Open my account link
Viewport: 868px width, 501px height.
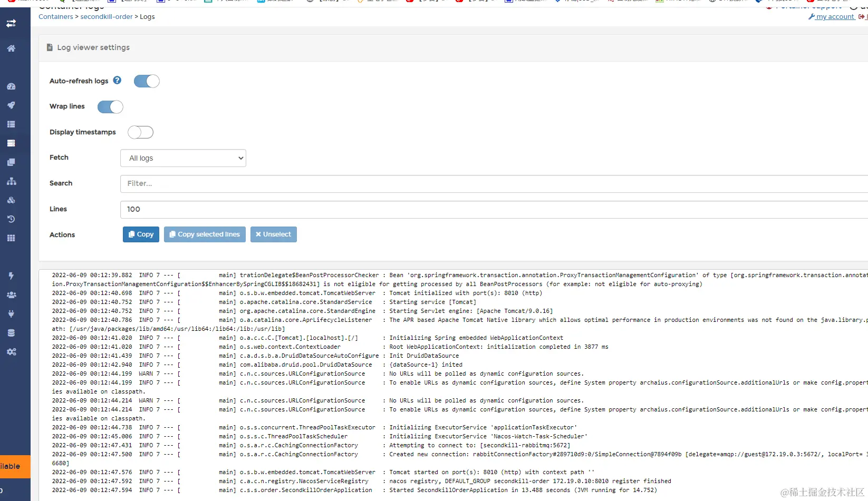tap(831, 17)
